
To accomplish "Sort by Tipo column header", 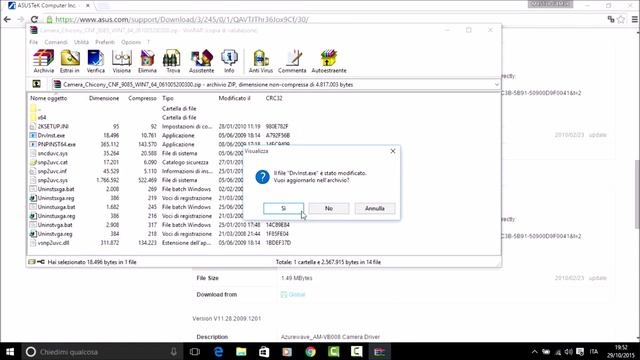I will (168, 98).
